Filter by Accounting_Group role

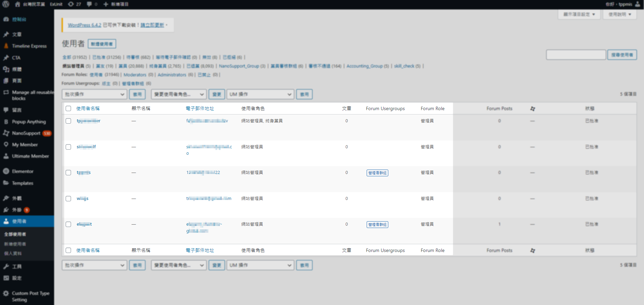[x=364, y=66]
